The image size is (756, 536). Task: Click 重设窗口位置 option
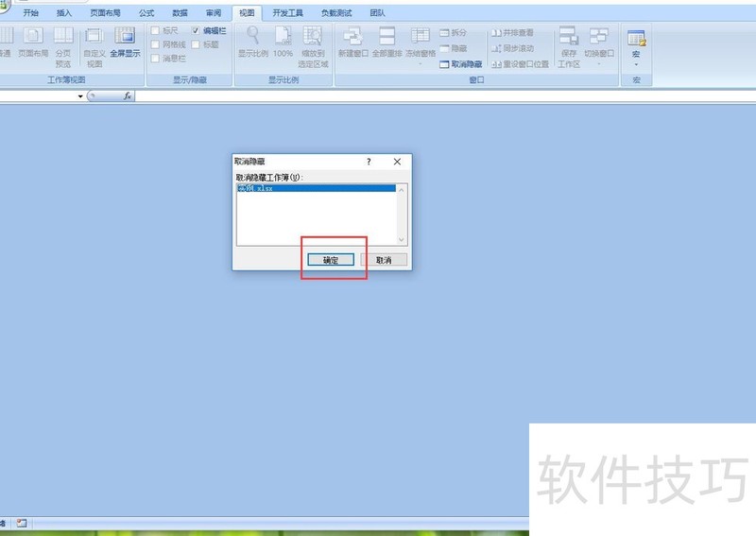(521, 64)
